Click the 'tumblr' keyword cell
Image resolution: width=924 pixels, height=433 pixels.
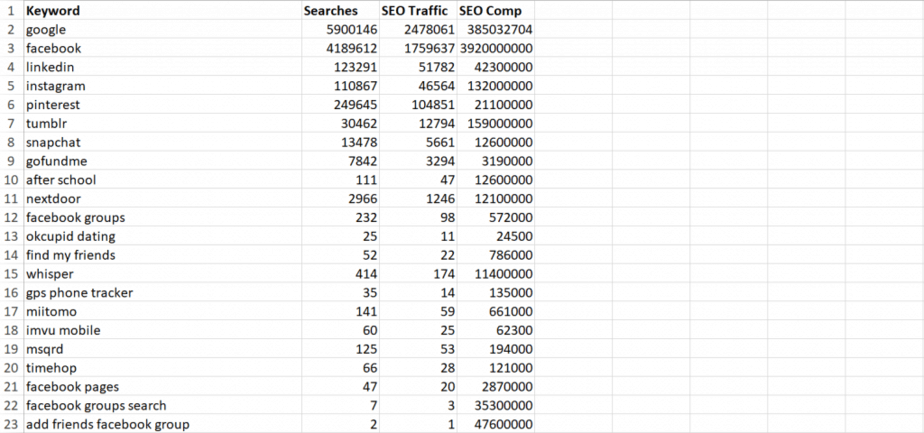162,124
